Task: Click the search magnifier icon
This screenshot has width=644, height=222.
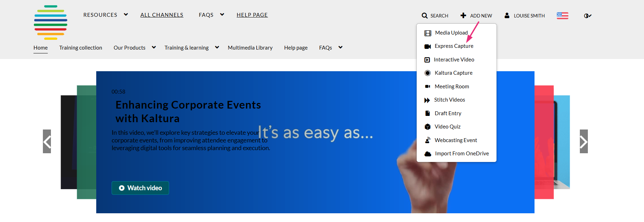Action: pos(424,16)
